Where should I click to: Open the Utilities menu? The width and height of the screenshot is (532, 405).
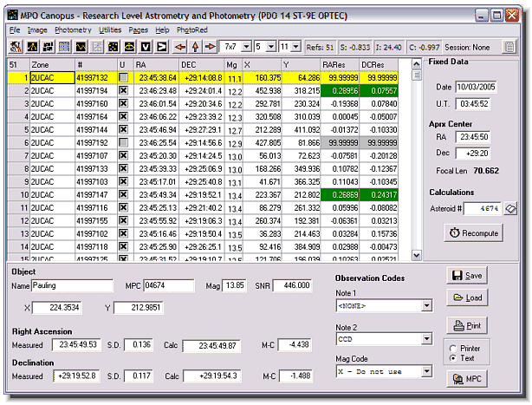pyautogui.click(x=110, y=29)
